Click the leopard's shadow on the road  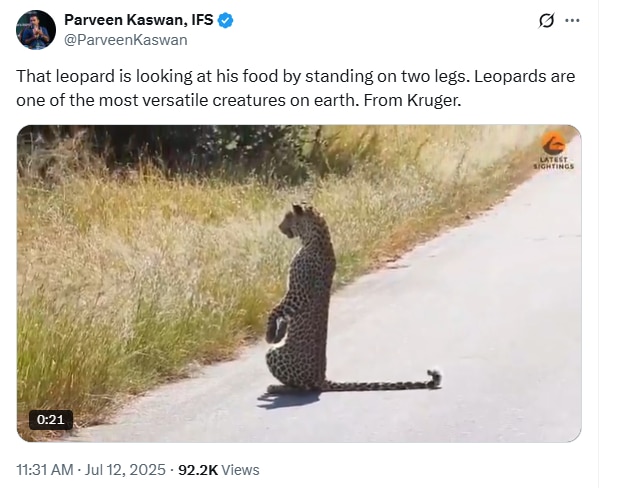click(x=288, y=399)
